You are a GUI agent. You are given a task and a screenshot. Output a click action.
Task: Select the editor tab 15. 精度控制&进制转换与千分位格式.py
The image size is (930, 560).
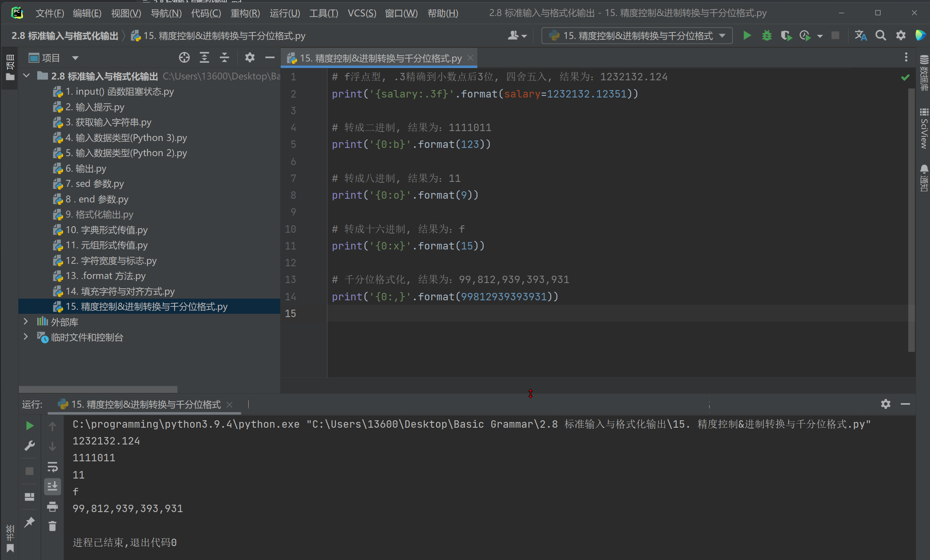379,58
